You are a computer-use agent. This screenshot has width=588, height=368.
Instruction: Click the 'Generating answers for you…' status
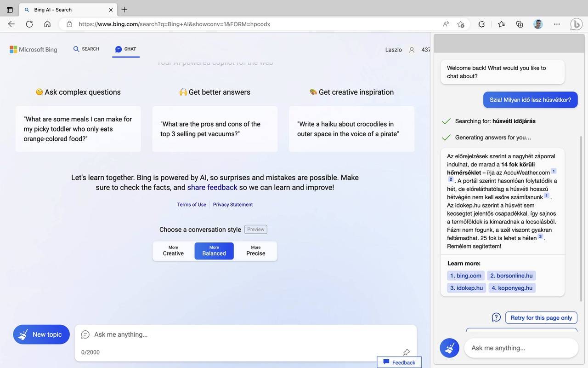(x=493, y=137)
